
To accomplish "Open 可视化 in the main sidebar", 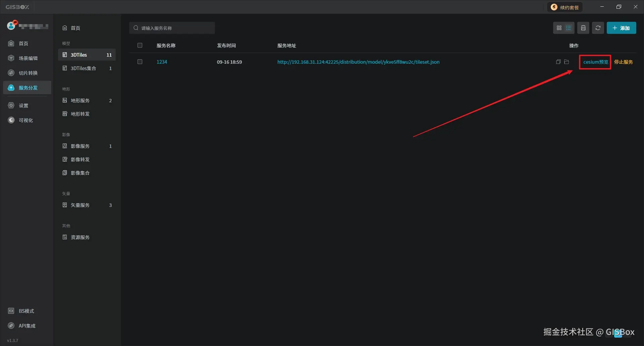I will tap(27, 120).
